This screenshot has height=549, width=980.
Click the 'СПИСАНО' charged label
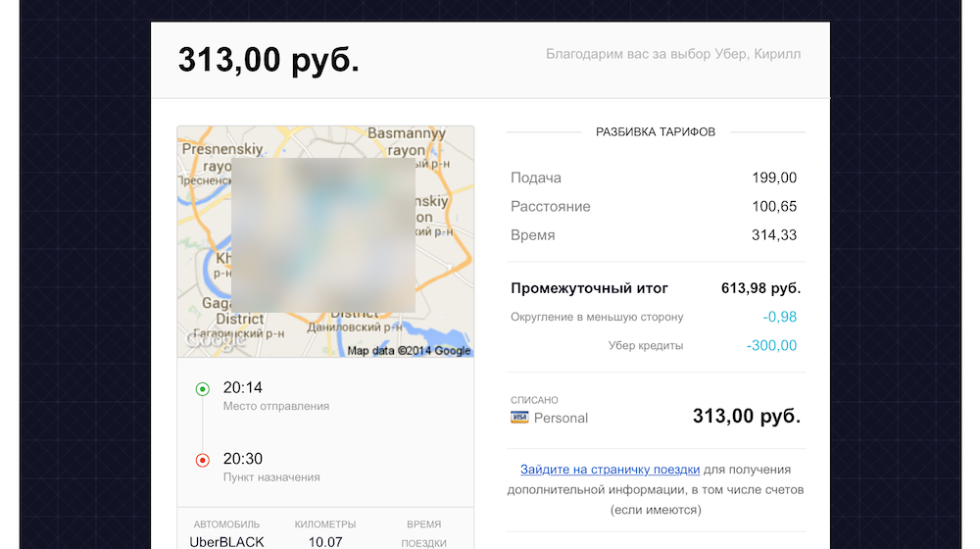coord(534,400)
